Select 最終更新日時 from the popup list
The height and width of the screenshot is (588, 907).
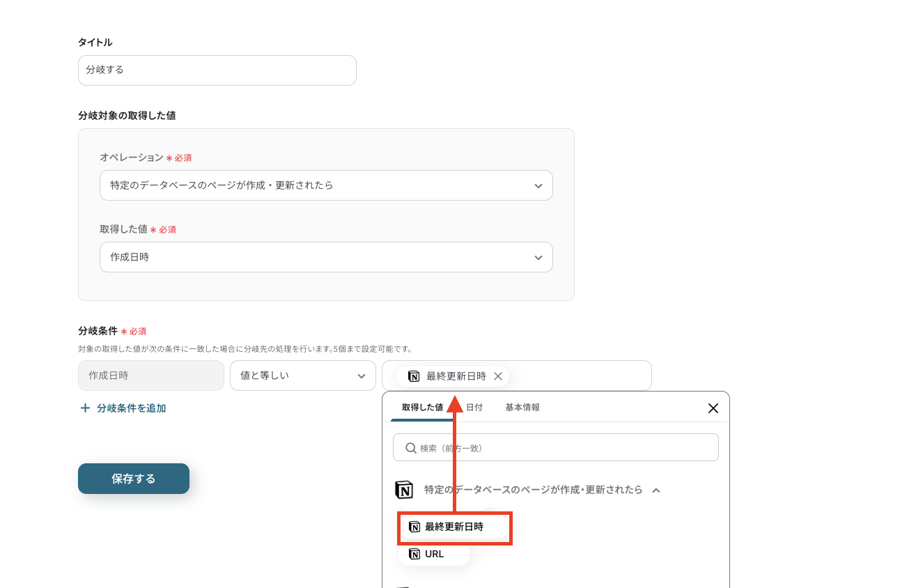(x=455, y=527)
